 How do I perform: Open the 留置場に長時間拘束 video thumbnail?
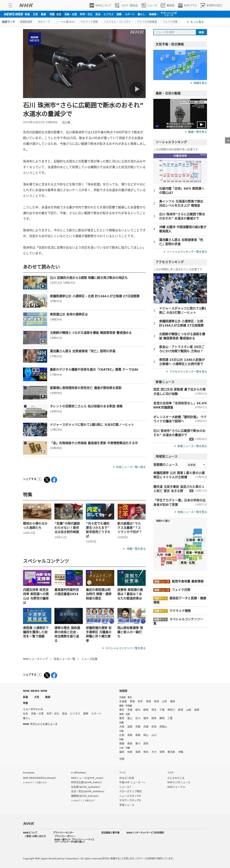click(x=35, y=393)
